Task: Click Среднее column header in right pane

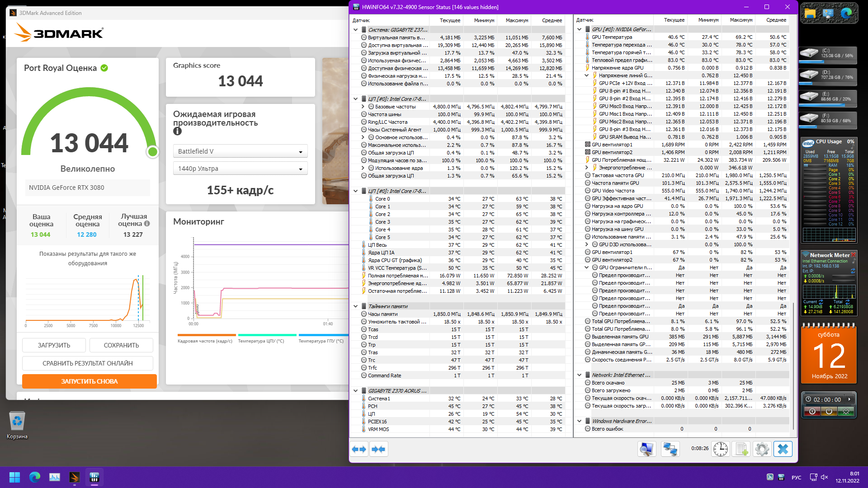Action: pos(776,20)
